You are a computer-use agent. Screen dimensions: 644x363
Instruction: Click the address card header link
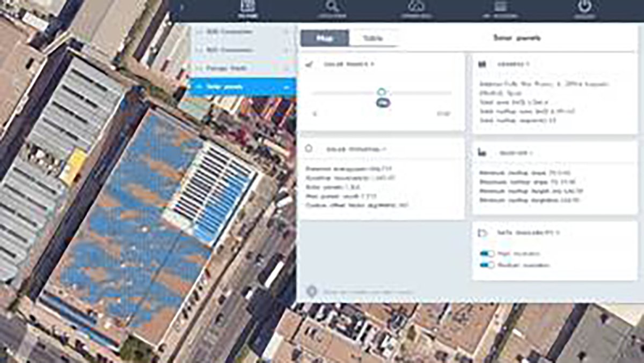(x=512, y=63)
